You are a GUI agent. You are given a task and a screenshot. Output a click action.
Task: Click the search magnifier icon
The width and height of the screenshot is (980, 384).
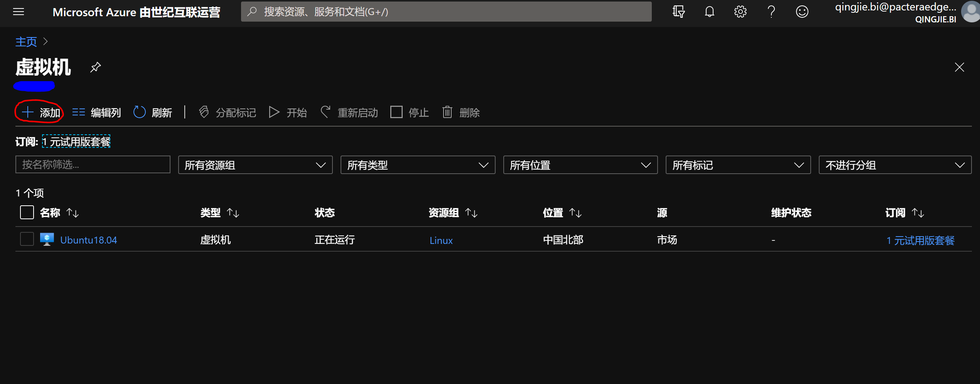(x=252, y=12)
